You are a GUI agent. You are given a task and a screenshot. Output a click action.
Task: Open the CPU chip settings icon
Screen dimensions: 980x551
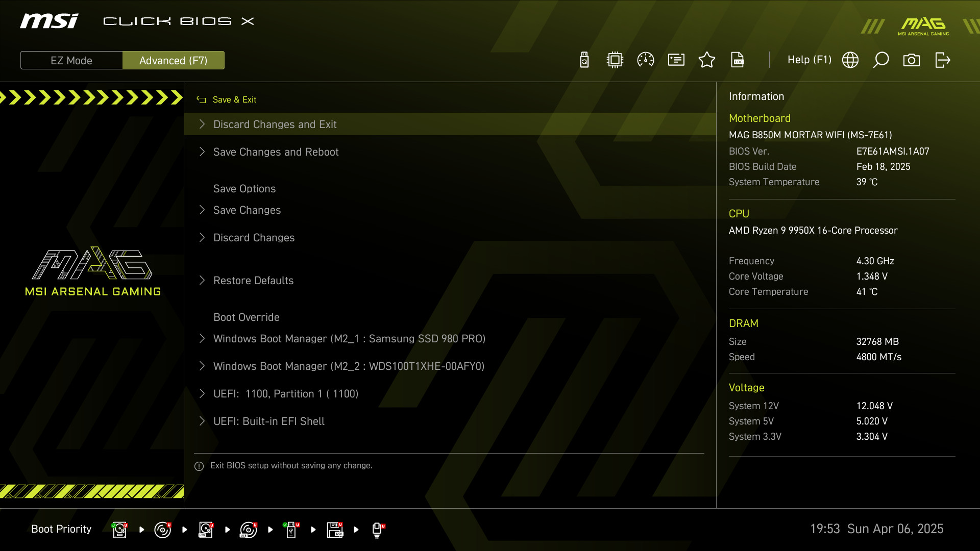[x=615, y=60]
